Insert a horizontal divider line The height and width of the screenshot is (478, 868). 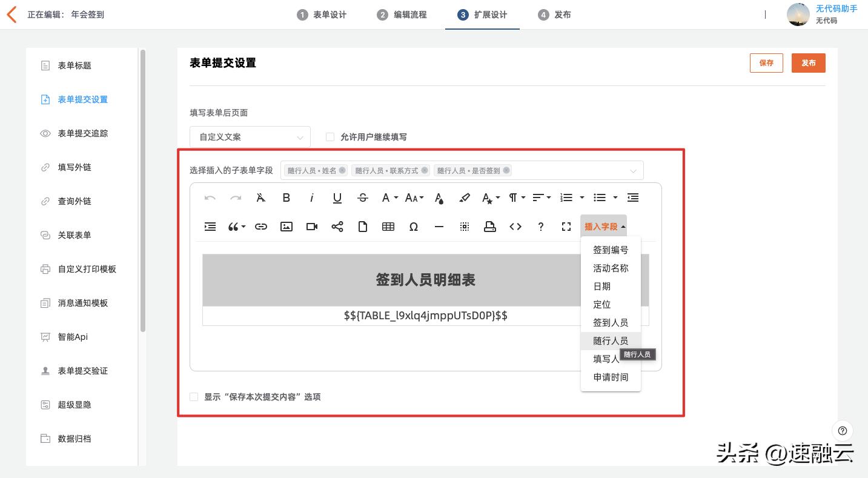pos(439,227)
